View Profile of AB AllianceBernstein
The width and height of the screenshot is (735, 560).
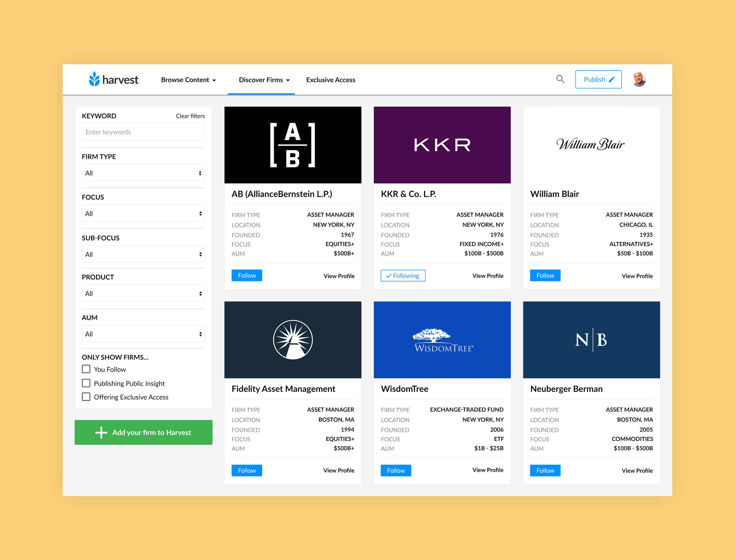pos(339,276)
